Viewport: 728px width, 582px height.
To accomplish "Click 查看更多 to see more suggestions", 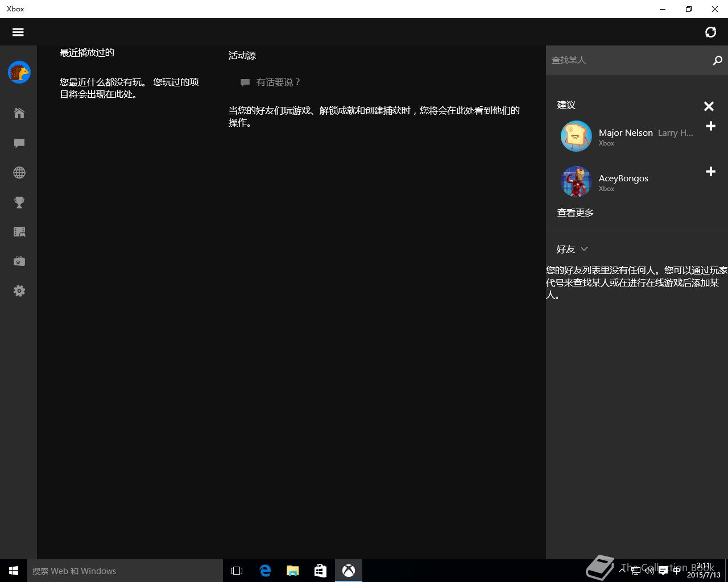I will click(576, 213).
